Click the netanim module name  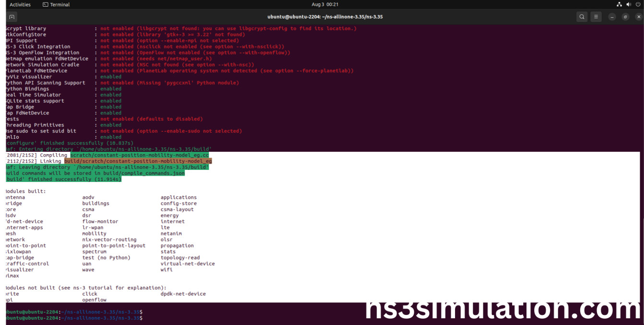click(x=171, y=234)
